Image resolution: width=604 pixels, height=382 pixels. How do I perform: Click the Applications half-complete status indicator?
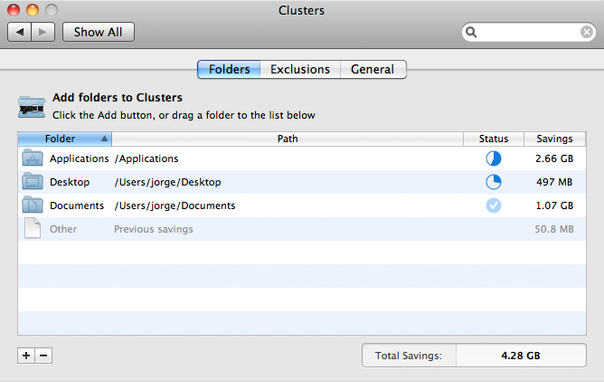[x=493, y=158]
